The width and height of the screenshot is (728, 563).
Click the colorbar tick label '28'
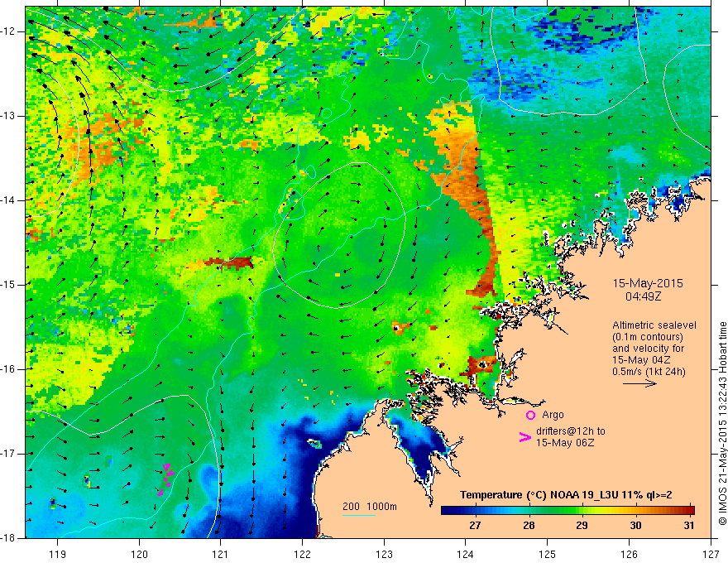pos(529,526)
